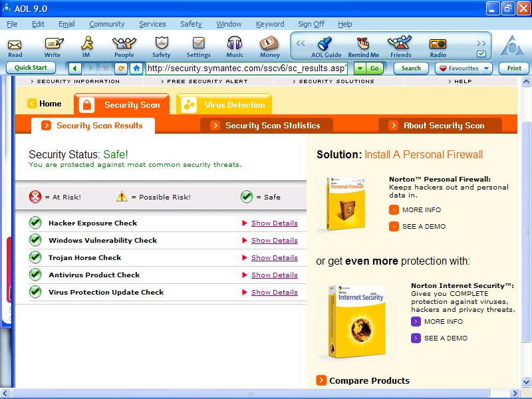Click the Go button

[x=374, y=68]
